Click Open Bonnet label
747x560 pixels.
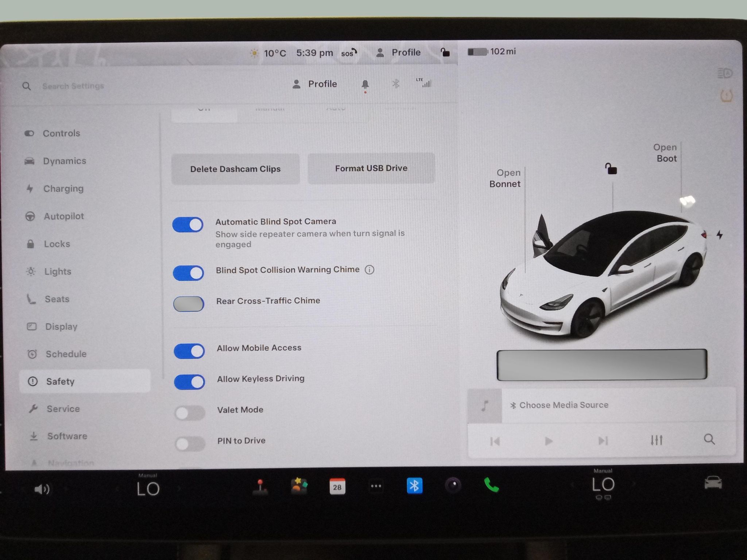505,178
